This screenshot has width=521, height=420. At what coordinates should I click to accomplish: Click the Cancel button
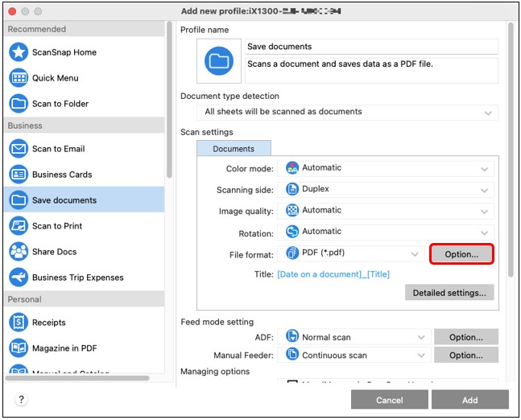tap(390, 400)
